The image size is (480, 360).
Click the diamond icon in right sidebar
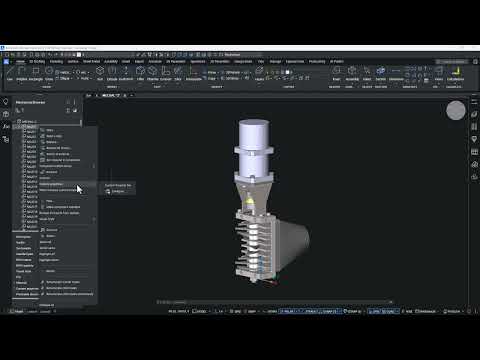[x=474, y=139]
